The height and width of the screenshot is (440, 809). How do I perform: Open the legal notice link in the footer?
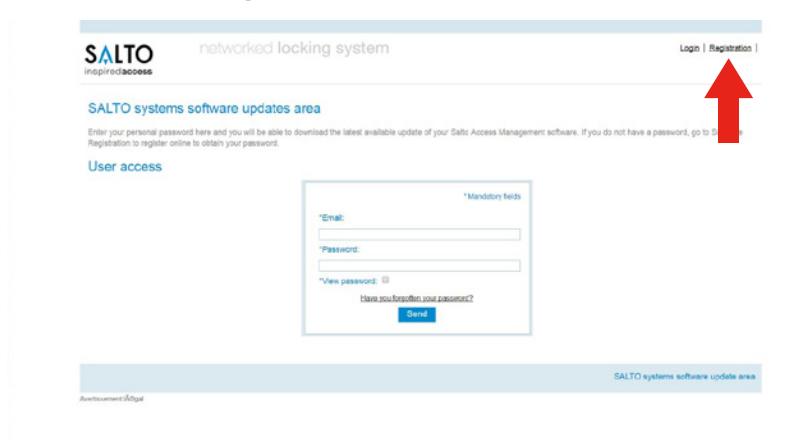click(111, 399)
